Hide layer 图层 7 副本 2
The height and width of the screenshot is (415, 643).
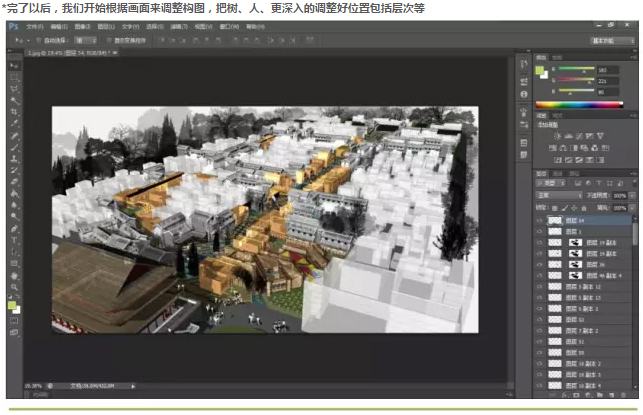tap(540, 331)
